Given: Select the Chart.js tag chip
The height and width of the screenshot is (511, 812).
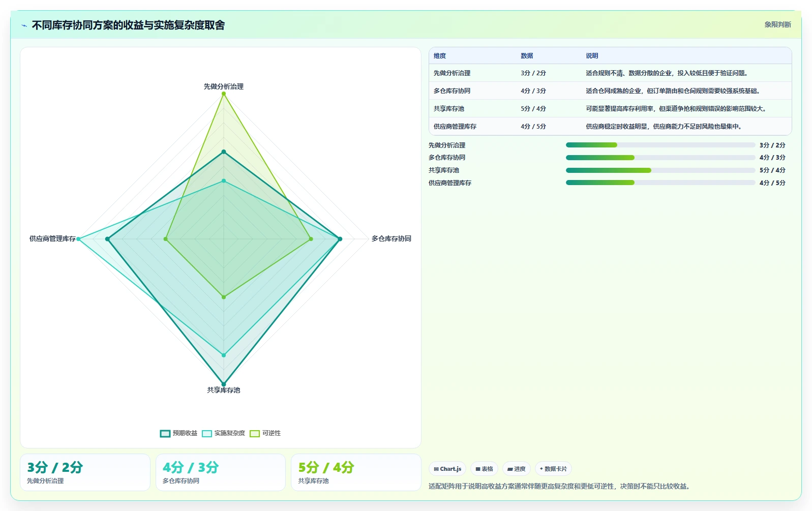Looking at the screenshot, I should pos(447,469).
